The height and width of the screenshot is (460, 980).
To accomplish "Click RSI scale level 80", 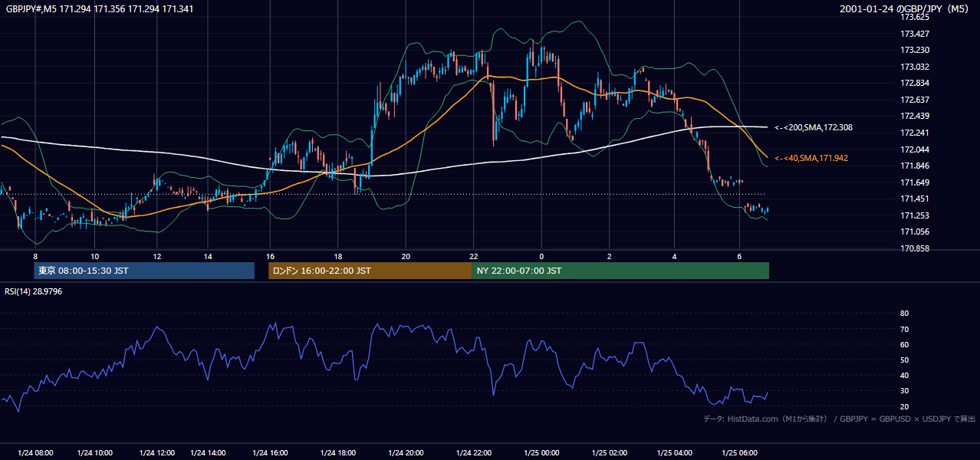I will (x=904, y=314).
